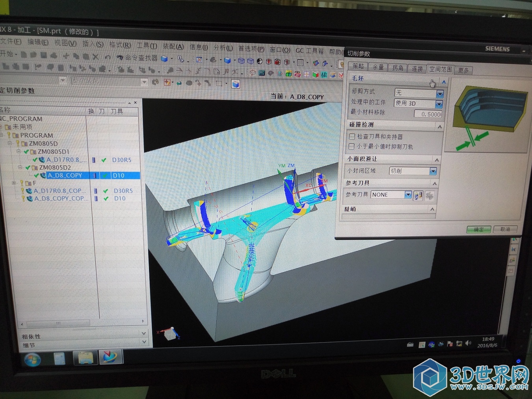The height and width of the screenshot is (399, 532).
Task: Click the half-black shading sphere icon
Action: (x=260, y=61)
